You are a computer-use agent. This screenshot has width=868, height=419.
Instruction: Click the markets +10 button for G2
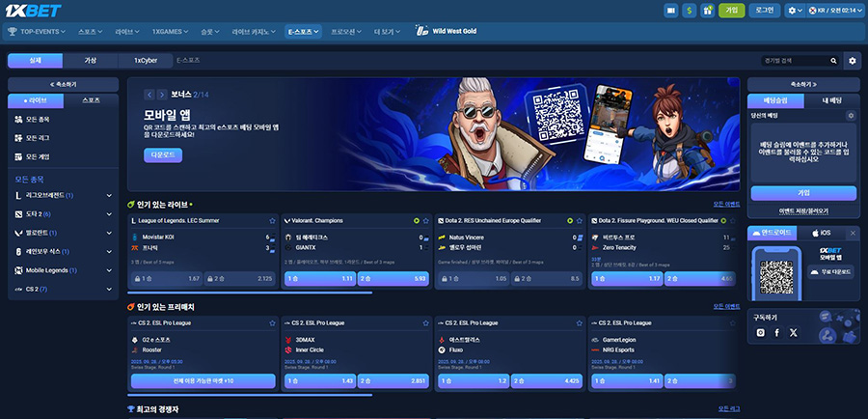203,381
